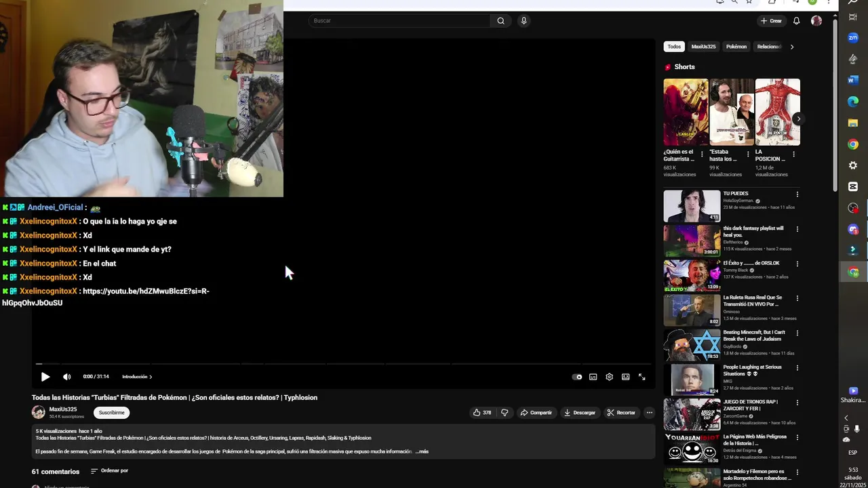Open File Explorer from the taskbar
The height and width of the screenshot is (488, 868).
853,123
